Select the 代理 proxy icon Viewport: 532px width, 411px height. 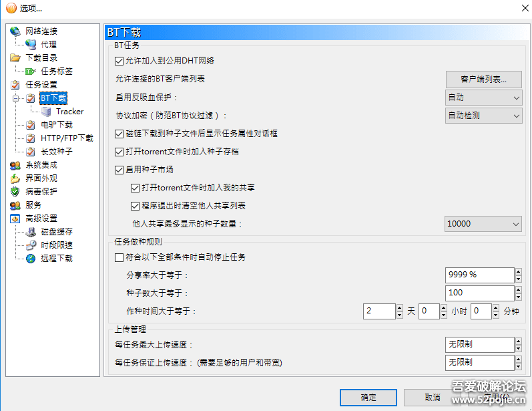click(x=31, y=45)
